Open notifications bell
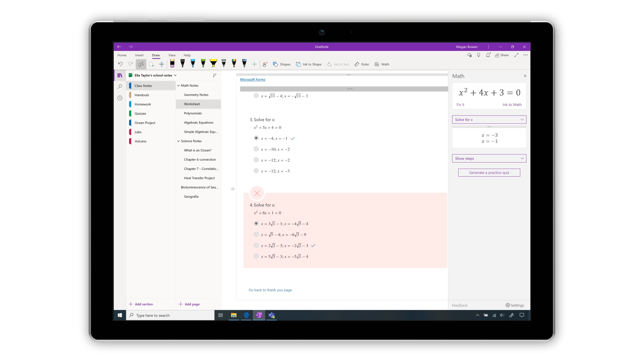The image size is (644, 362). (x=488, y=55)
